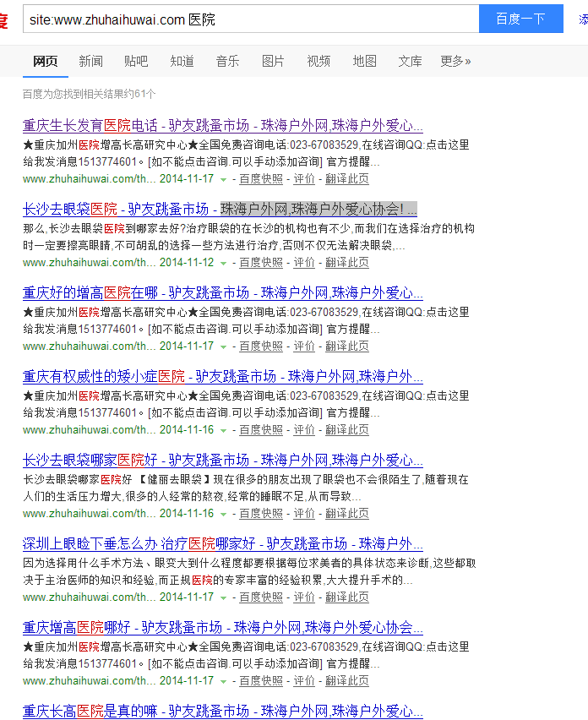Open result 重庆增高医院哪好
This screenshot has height=720, width=588.
(x=223, y=627)
